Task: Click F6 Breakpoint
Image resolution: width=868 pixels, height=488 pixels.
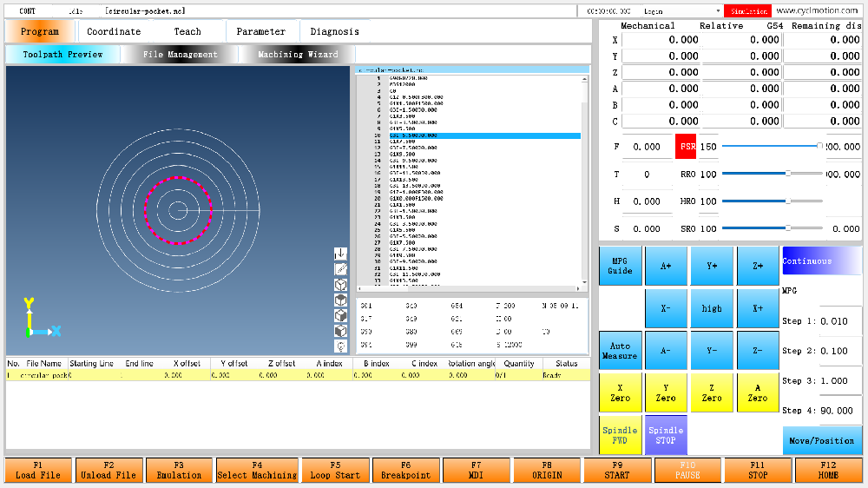Action: coord(405,471)
